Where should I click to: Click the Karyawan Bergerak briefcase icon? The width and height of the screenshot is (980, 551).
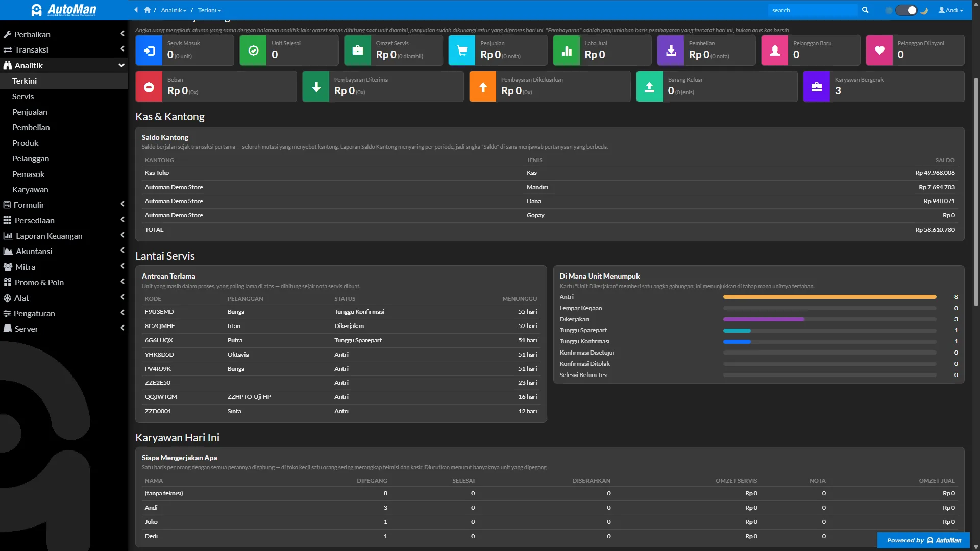817,87
